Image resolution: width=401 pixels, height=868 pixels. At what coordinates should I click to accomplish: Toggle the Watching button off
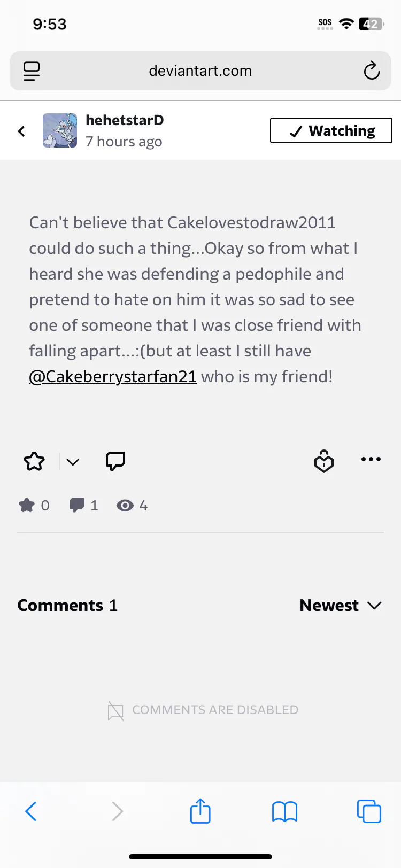point(331,130)
